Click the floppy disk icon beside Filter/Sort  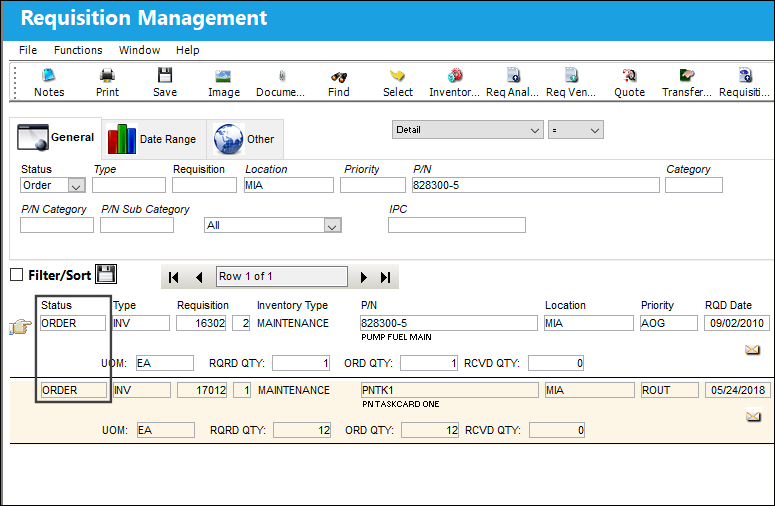106,274
